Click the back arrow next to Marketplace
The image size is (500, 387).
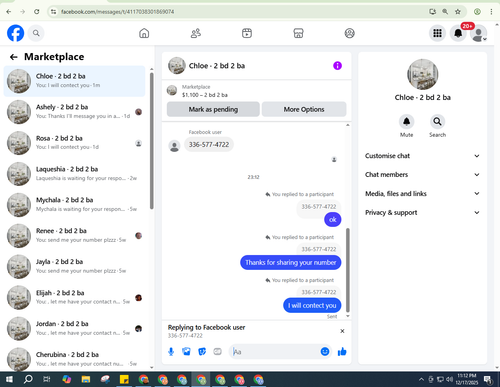(x=13, y=57)
